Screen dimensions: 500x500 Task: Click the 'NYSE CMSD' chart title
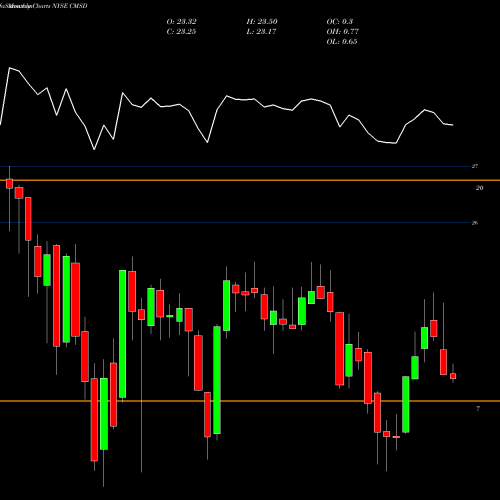70,6
